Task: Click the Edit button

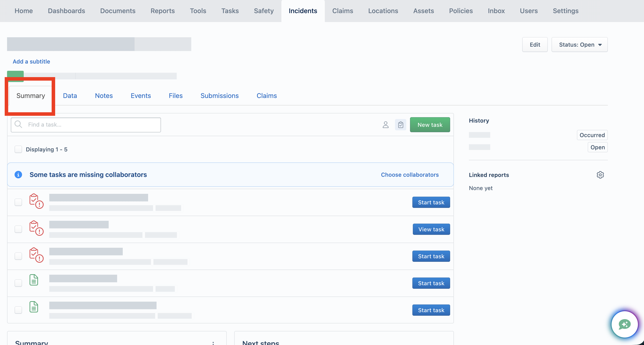Action: (535, 45)
